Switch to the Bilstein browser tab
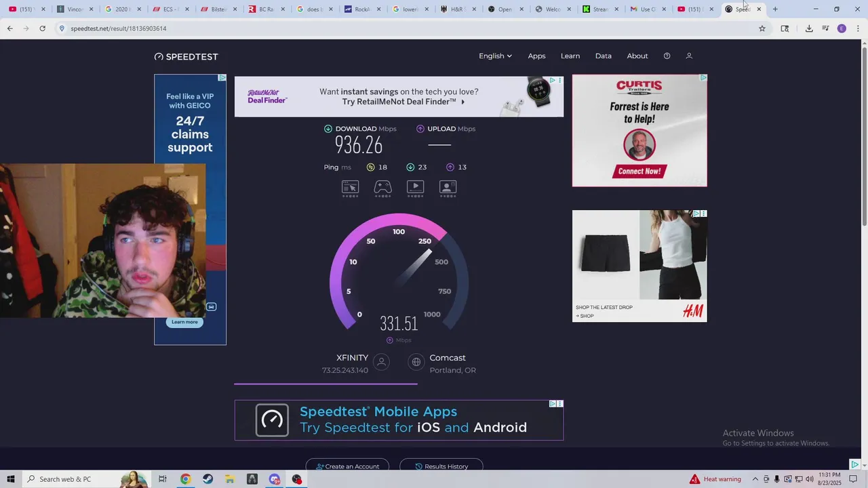This screenshot has height=488, width=868. tap(217, 9)
